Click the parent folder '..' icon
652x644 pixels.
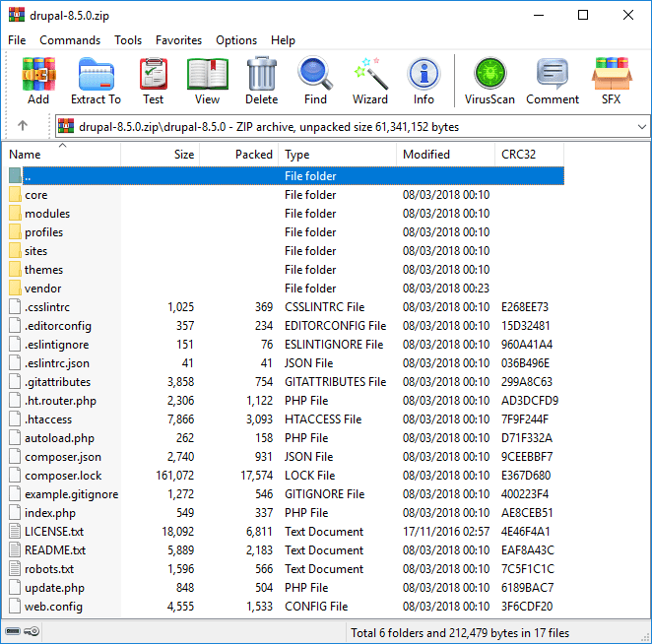(x=15, y=175)
